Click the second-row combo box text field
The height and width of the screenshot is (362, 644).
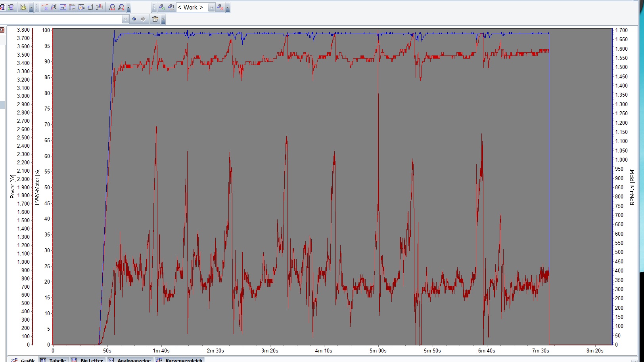tap(61, 19)
